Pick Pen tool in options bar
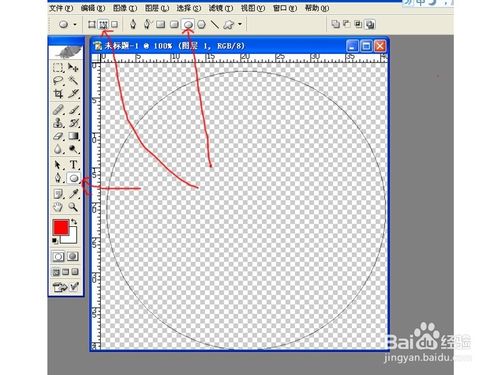500x375 pixels. [x=133, y=24]
